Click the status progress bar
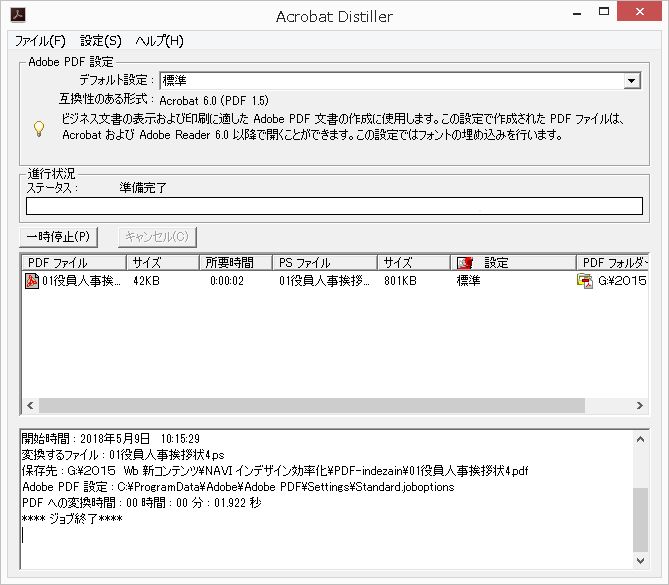 [x=334, y=206]
